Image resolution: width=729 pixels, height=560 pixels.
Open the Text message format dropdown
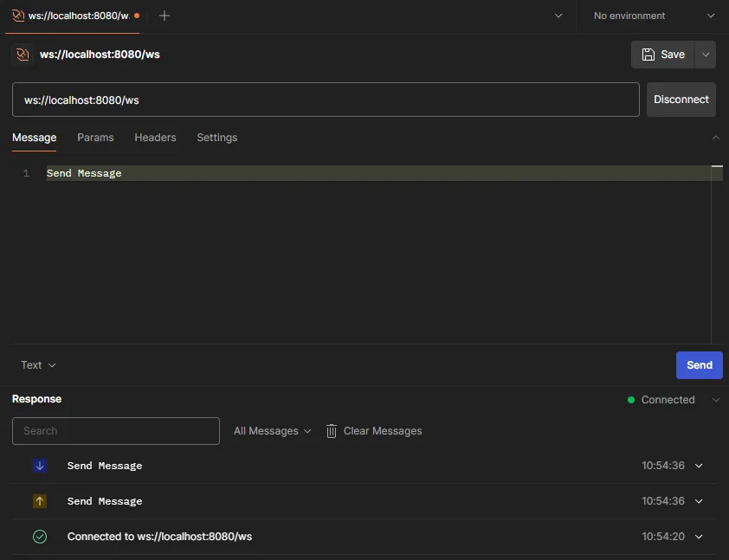38,365
